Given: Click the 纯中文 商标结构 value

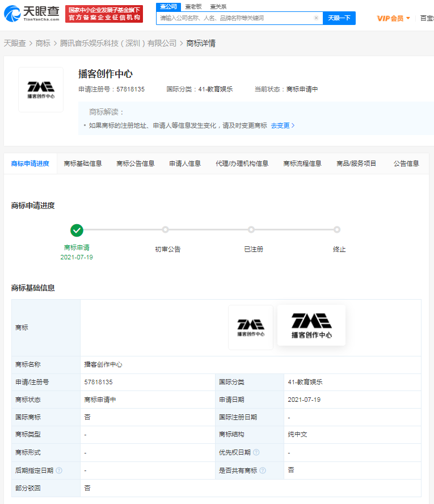Looking at the screenshot, I should [x=297, y=435].
